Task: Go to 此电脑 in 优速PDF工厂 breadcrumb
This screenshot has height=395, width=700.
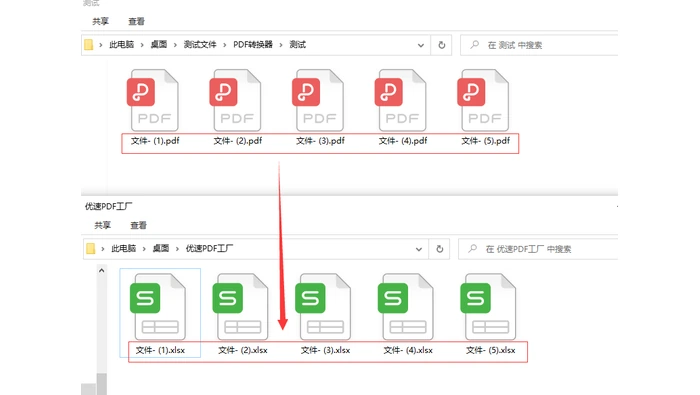Action: [x=124, y=249]
